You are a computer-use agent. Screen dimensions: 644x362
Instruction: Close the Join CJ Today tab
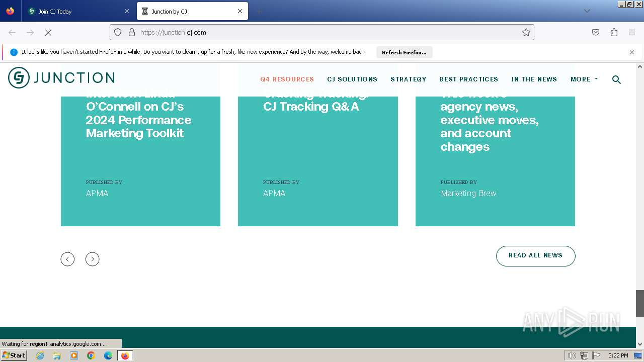click(x=127, y=11)
